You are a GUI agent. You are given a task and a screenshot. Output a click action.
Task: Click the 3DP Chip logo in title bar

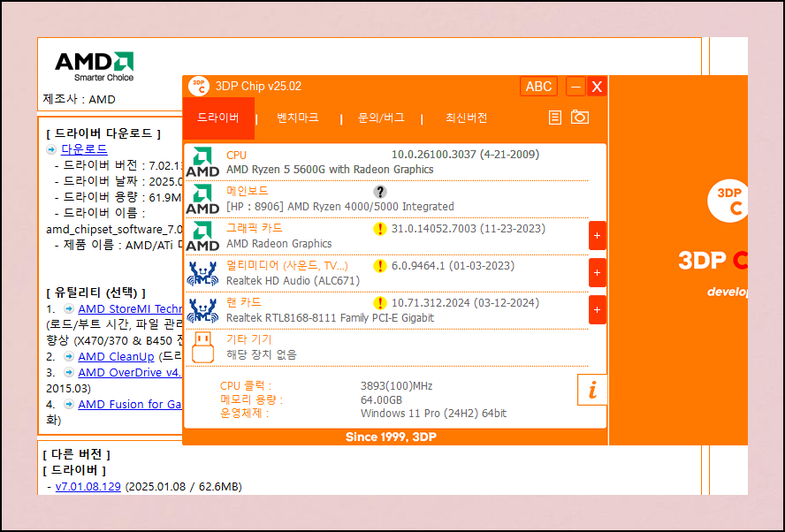coord(199,86)
